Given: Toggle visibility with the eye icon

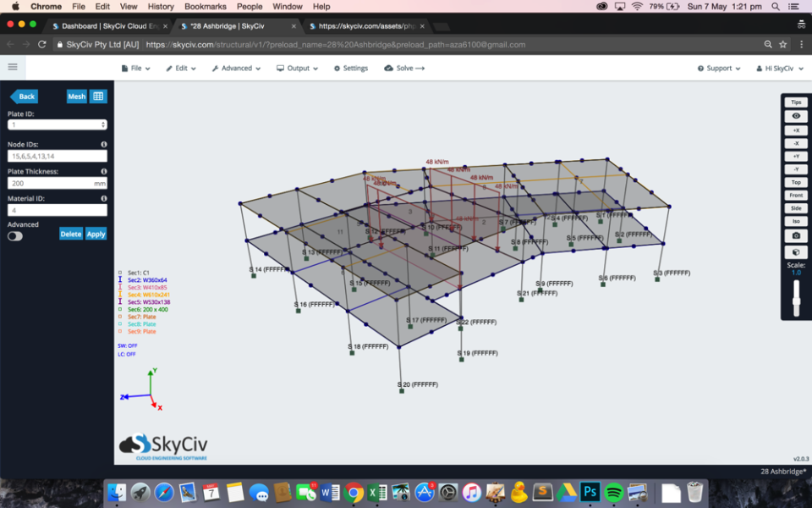Looking at the screenshot, I should tap(795, 116).
